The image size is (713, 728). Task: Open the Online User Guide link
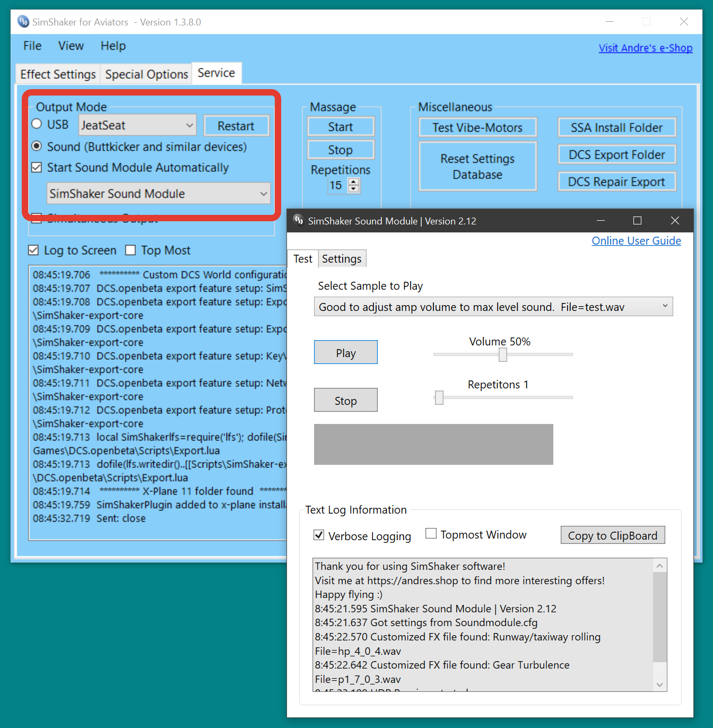click(x=637, y=241)
